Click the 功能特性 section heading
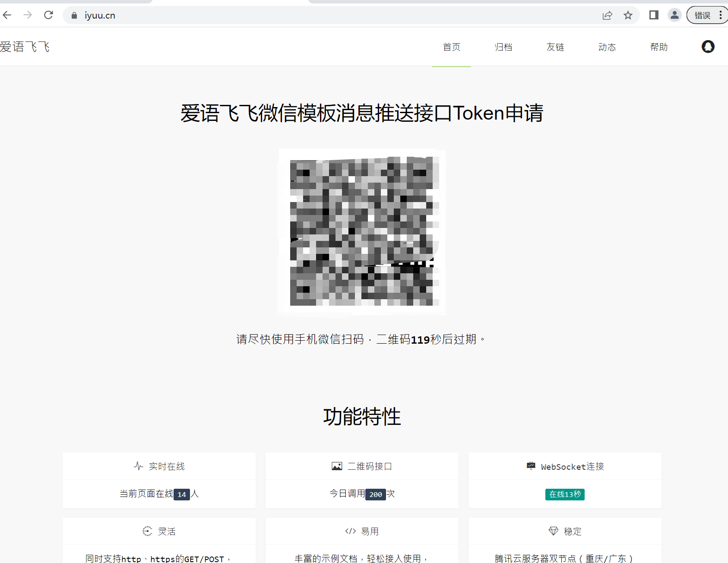 click(362, 417)
